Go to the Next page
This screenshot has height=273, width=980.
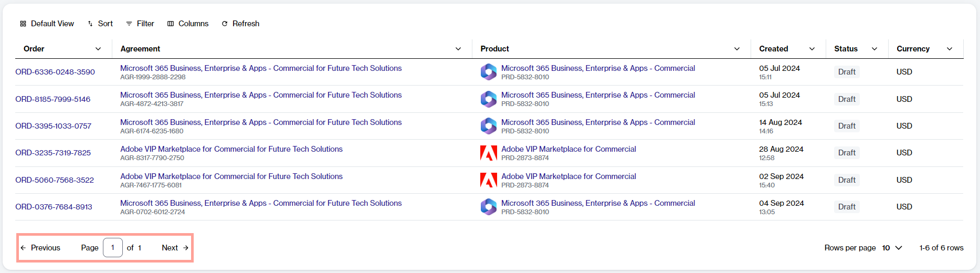coord(175,248)
